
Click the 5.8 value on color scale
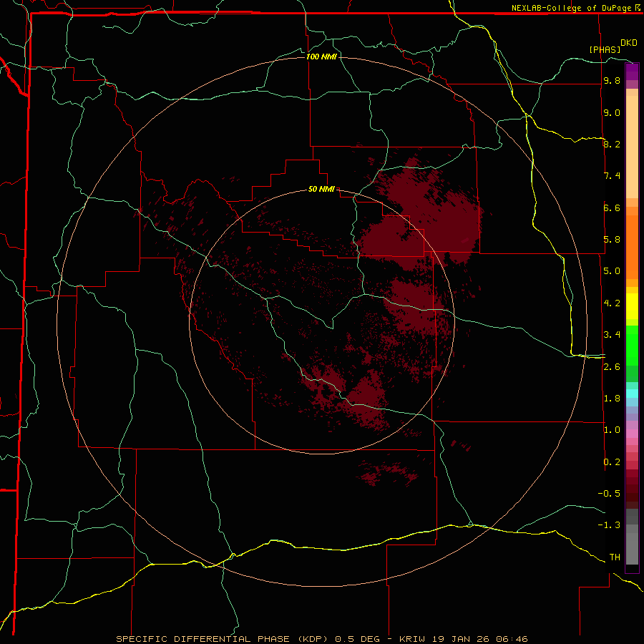(612, 240)
